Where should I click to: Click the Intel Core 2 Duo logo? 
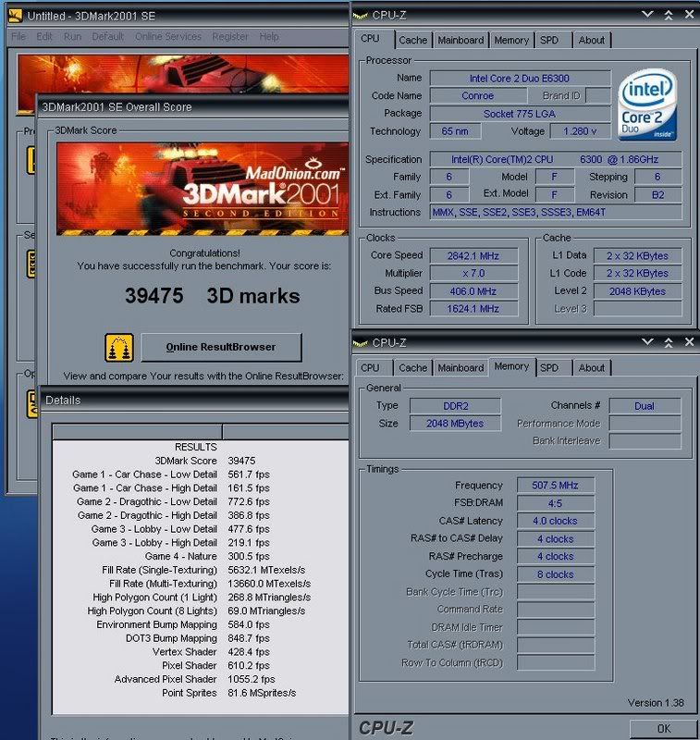[x=647, y=105]
